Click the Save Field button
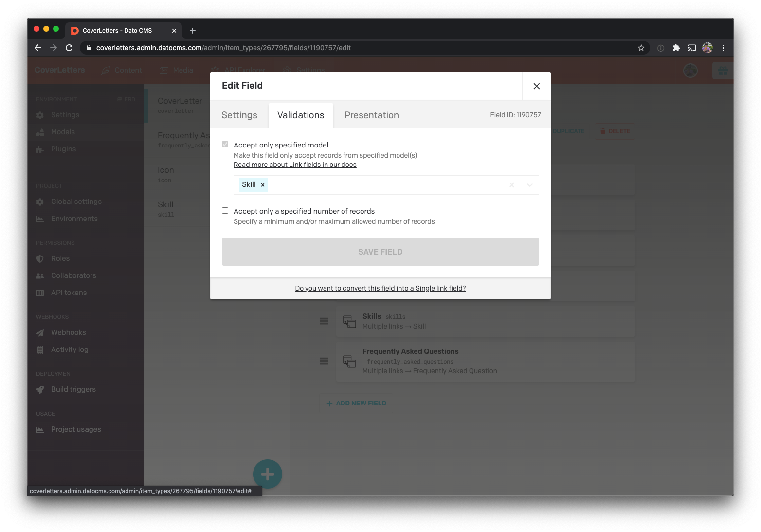Screen dimensions: 761x532 tap(380, 252)
